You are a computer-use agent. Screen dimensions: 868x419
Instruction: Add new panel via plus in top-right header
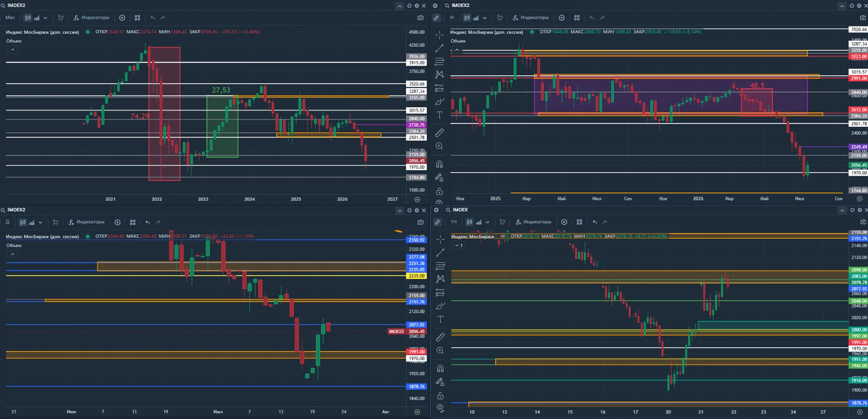pos(435,6)
